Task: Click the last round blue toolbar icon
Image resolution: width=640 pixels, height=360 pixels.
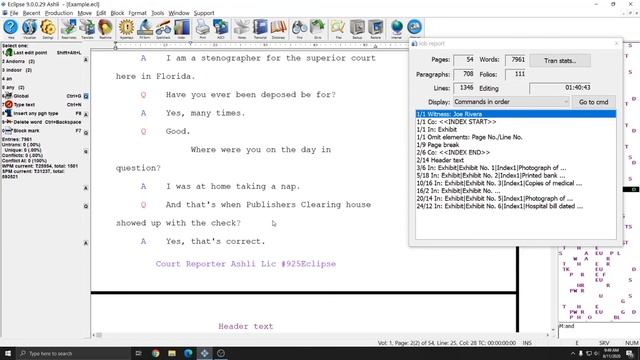Action: click(415, 29)
